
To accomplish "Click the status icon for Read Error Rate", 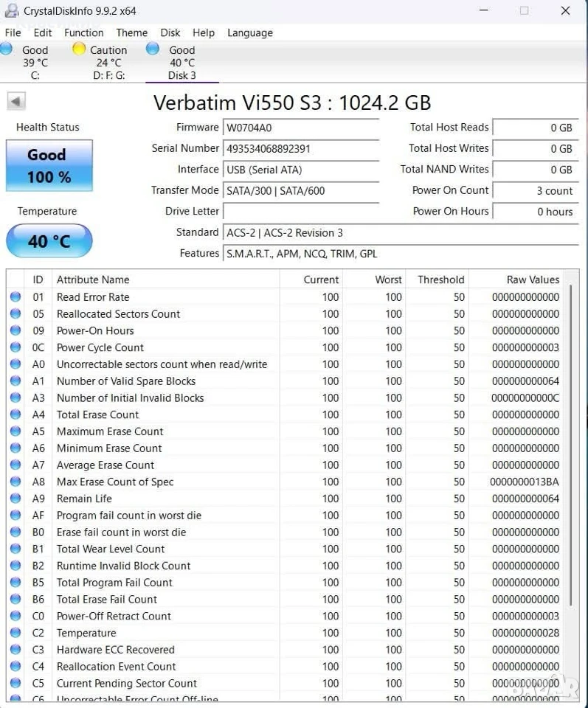I will [15, 296].
